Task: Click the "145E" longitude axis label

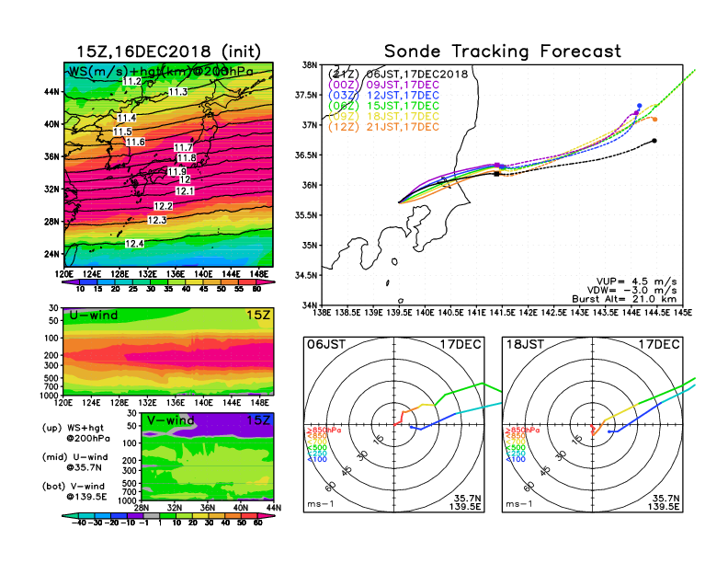Action: click(x=682, y=313)
